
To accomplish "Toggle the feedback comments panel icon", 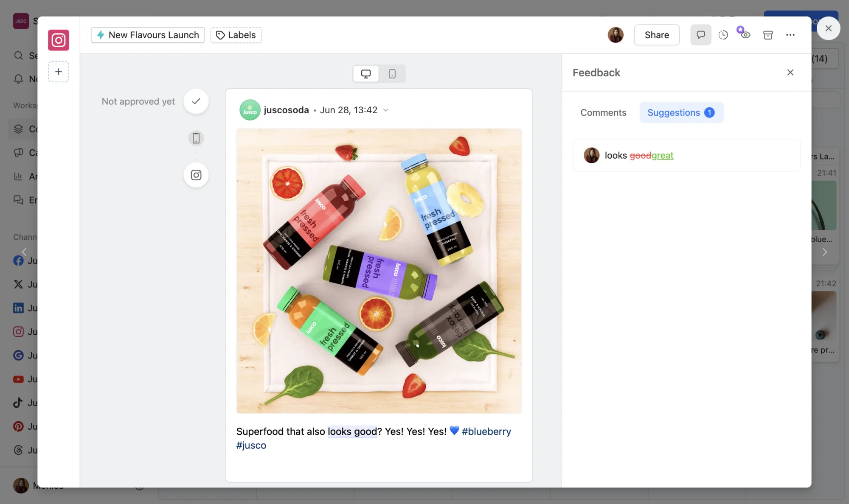I will pos(701,35).
